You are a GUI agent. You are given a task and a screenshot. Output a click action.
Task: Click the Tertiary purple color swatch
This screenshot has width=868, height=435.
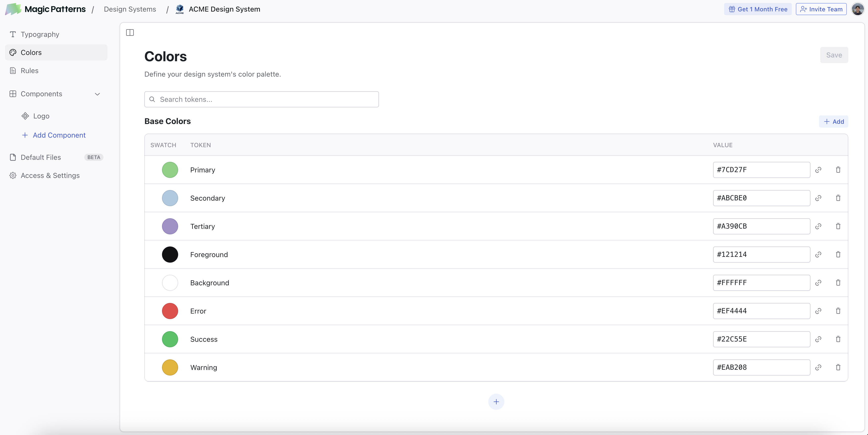[x=170, y=226]
